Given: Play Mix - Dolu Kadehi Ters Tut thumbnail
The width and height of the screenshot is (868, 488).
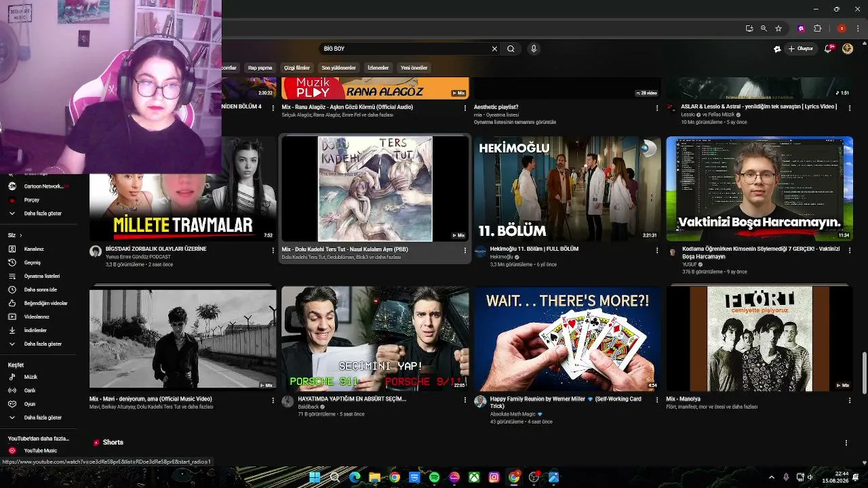Looking at the screenshot, I should 375,189.
